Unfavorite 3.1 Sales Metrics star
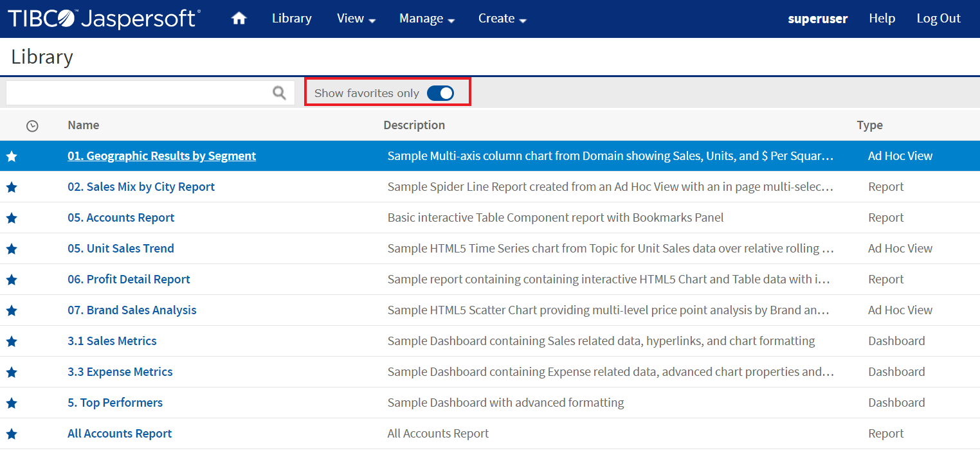This screenshot has width=980, height=471. tap(12, 341)
